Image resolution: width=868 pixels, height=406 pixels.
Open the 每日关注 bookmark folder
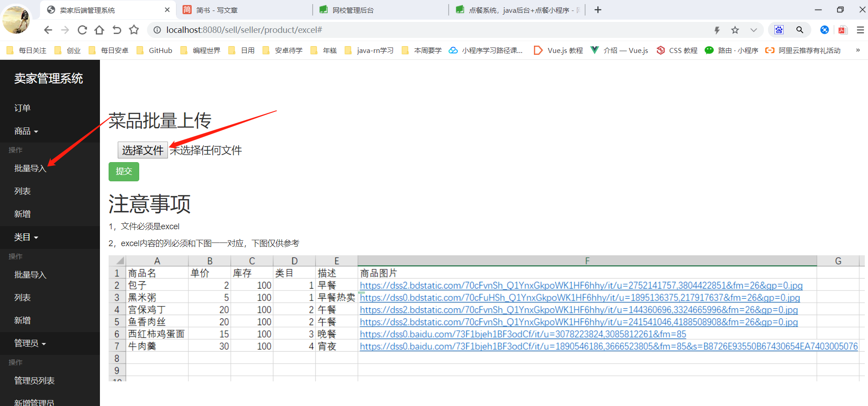coord(27,50)
